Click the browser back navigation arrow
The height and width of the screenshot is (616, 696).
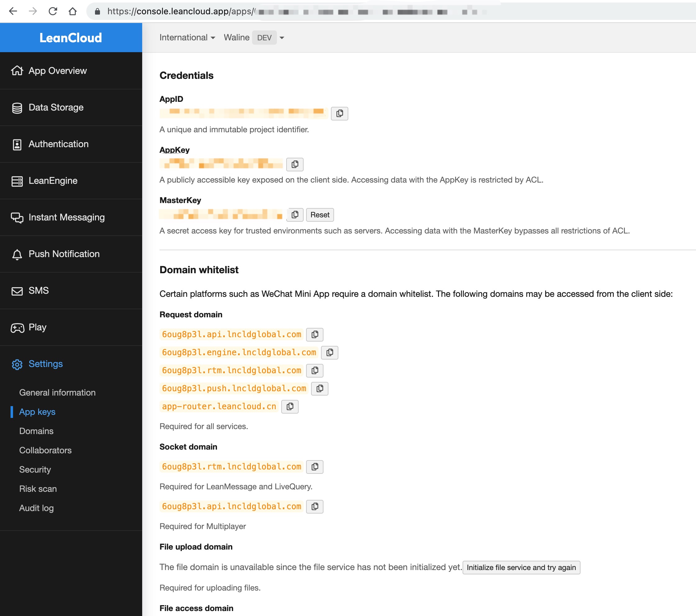point(12,11)
